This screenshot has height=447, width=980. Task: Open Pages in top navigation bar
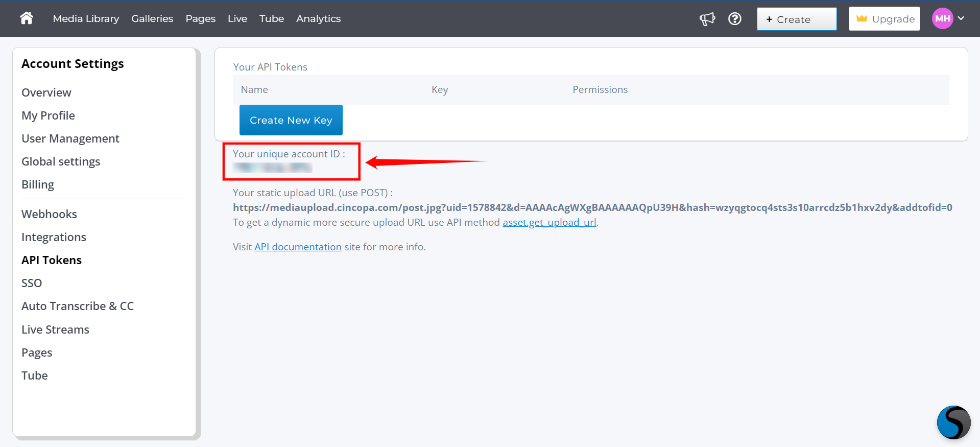pos(201,19)
